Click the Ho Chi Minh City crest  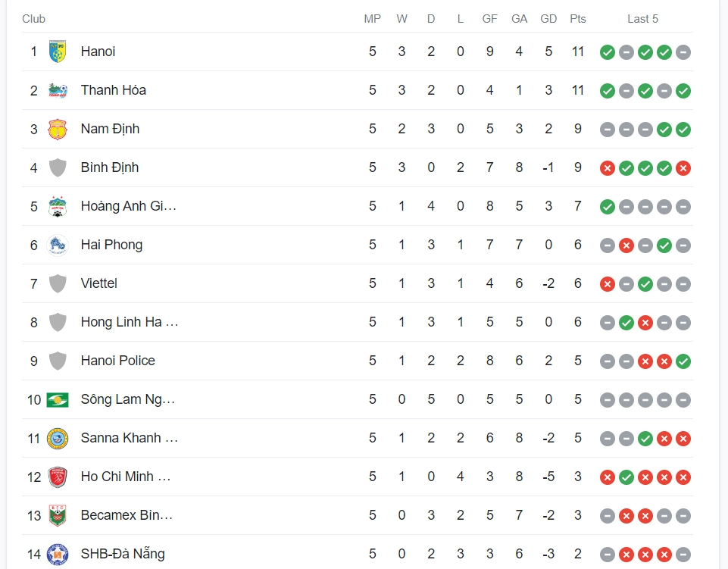click(58, 477)
